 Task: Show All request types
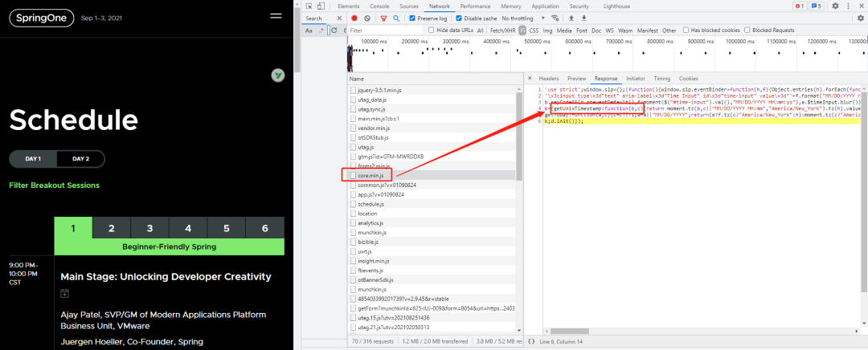(x=480, y=31)
